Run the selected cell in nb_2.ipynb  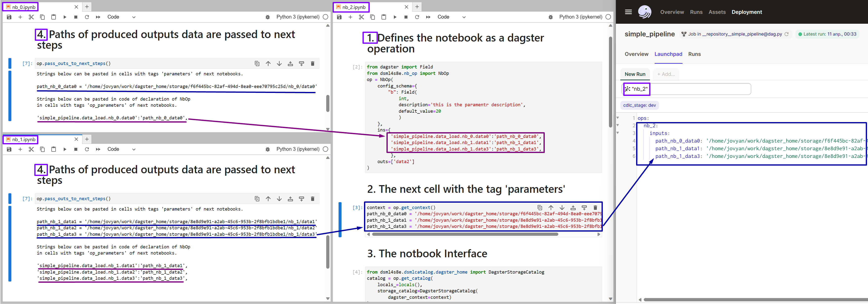pos(395,17)
